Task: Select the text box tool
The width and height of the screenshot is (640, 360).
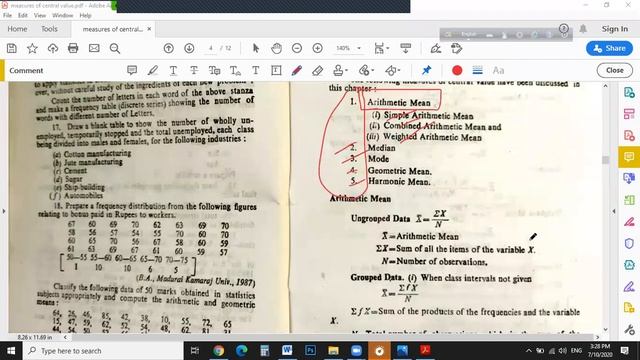Action: coord(276,70)
